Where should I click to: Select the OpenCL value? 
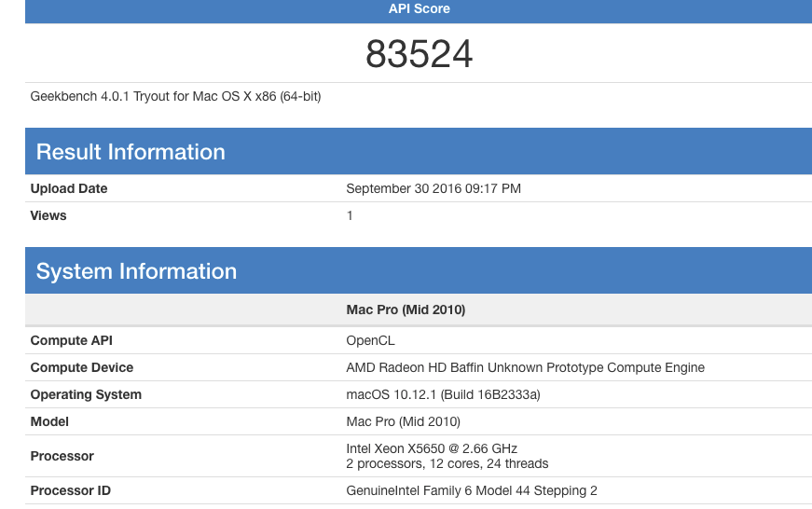pos(370,340)
